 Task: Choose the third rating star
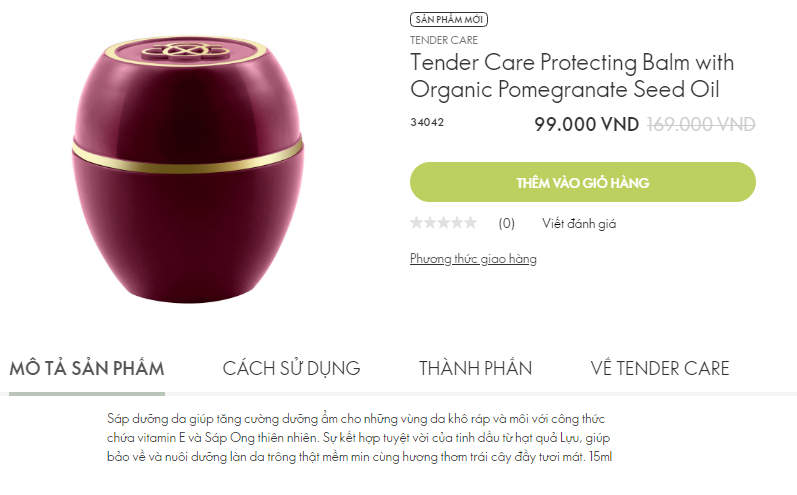pyautogui.click(x=444, y=223)
